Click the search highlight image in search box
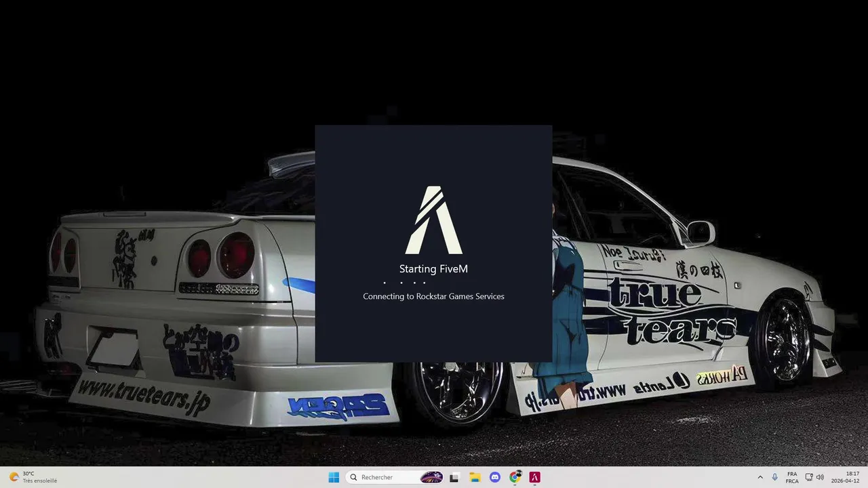The image size is (868, 488). click(431, 477)
